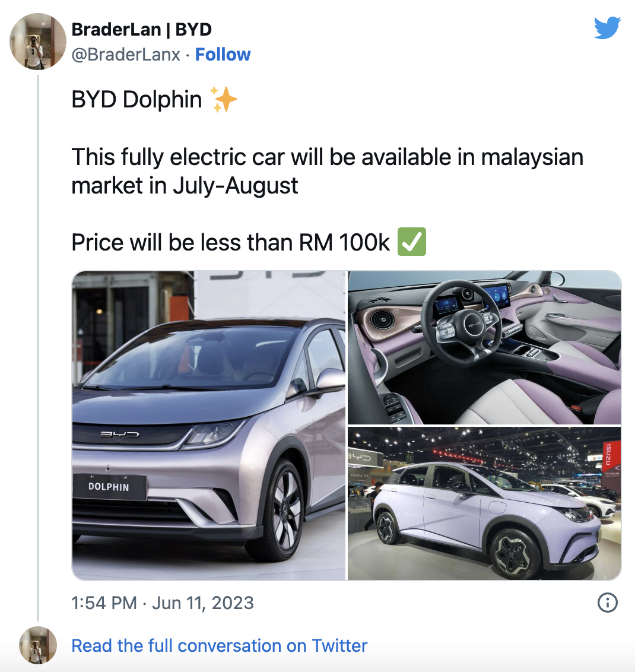Click the 'Price will be less than RM 100k' text
The width and height of the screenshot is (635, 672).
[230, 243]
